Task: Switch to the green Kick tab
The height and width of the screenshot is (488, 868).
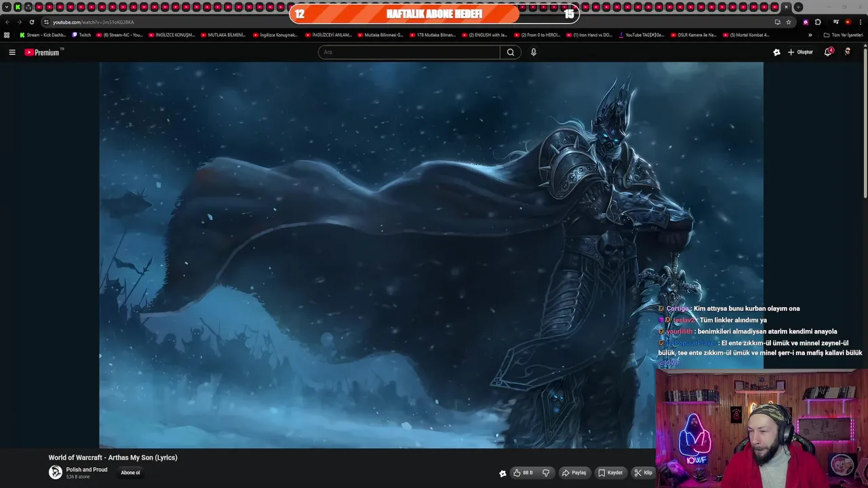Action: coord(18,7)
